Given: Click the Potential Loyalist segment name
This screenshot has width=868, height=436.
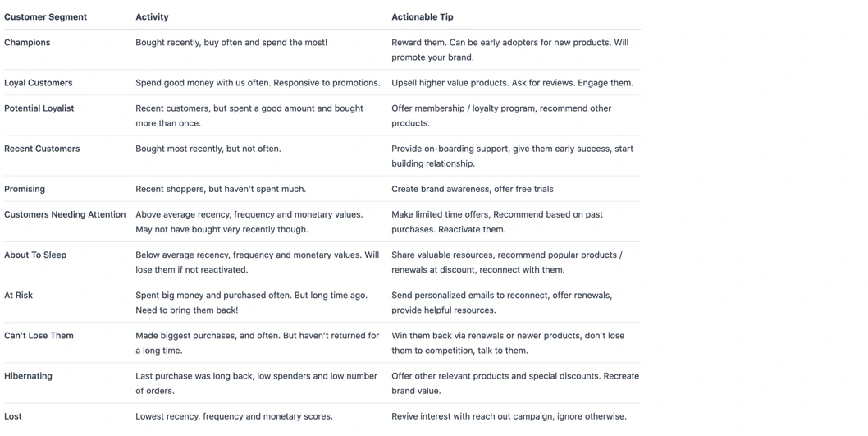Looking at the screenshot, I should pos(39,108).
